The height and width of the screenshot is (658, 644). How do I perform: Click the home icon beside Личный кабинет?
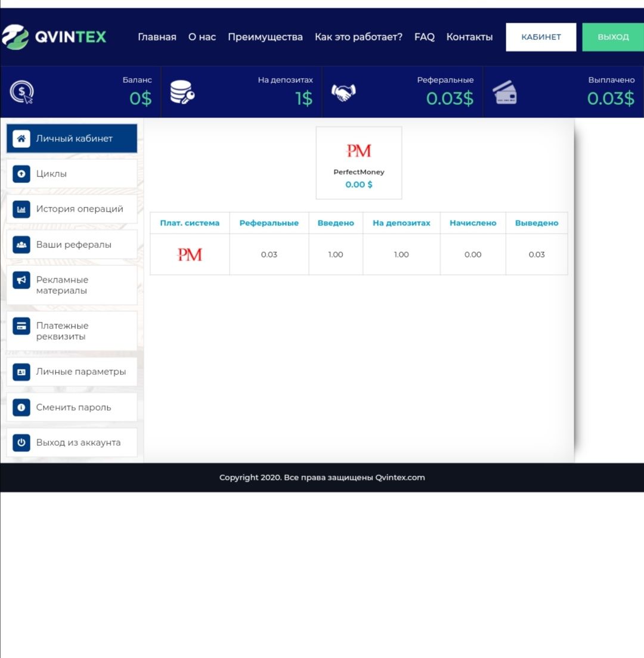(21, 138)
